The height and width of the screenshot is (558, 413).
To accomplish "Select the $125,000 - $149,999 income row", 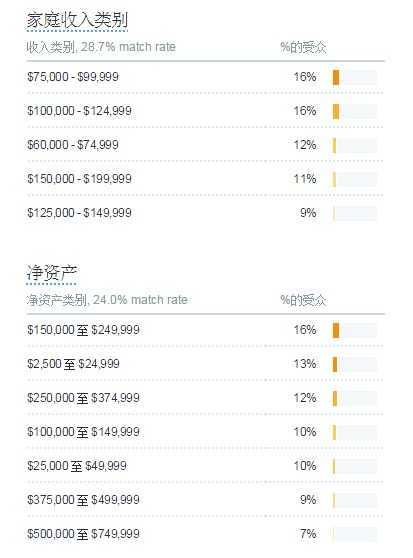I will [206, 213].
